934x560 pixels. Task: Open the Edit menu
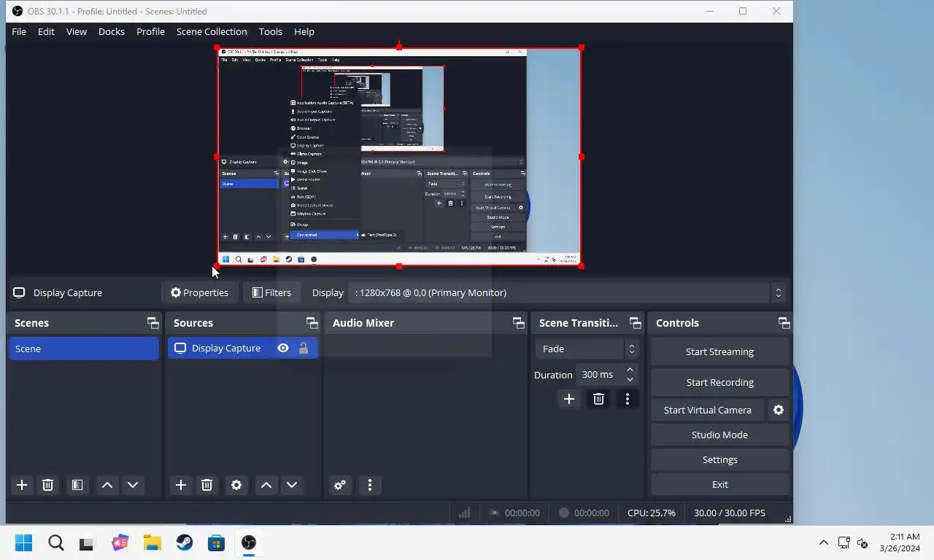46,31
